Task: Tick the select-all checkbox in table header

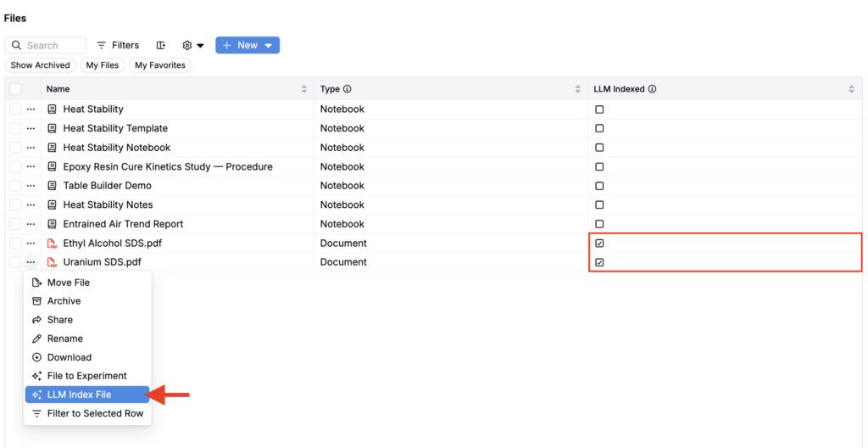Action: 15,89
